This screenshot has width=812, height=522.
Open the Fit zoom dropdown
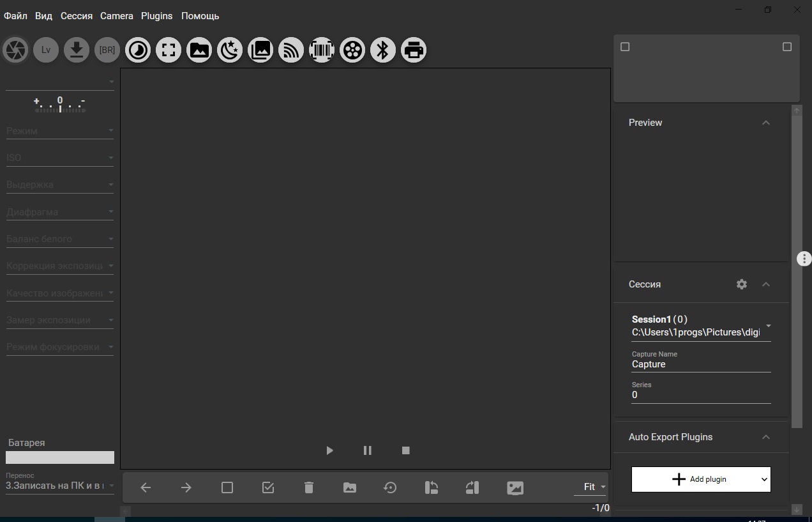(x=590, y=487)
